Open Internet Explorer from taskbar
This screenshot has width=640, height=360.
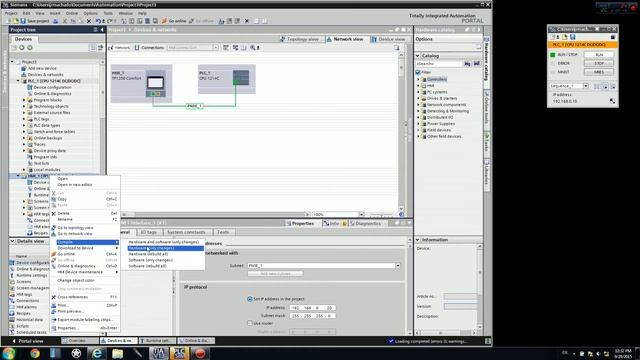pos(96,353)
